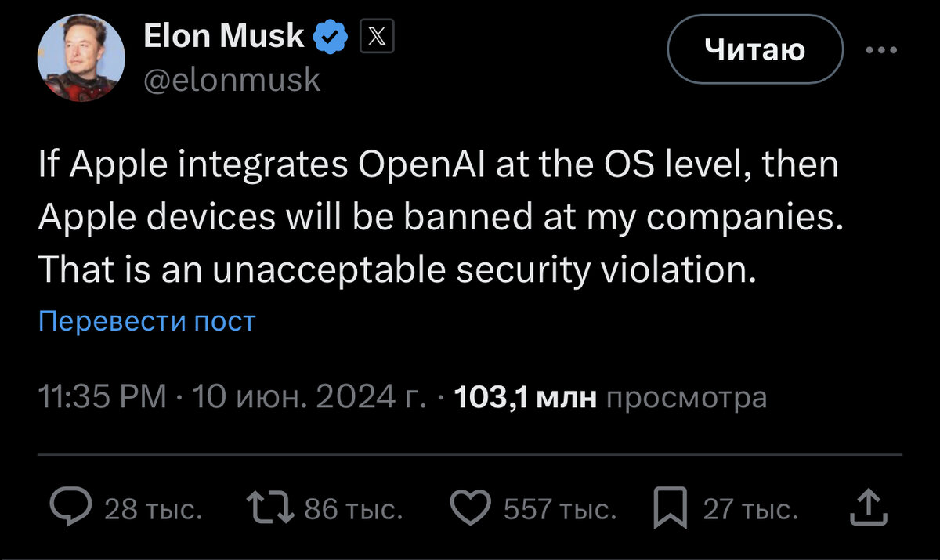Toggle the Читаю following button

click(x=754, y=50)
